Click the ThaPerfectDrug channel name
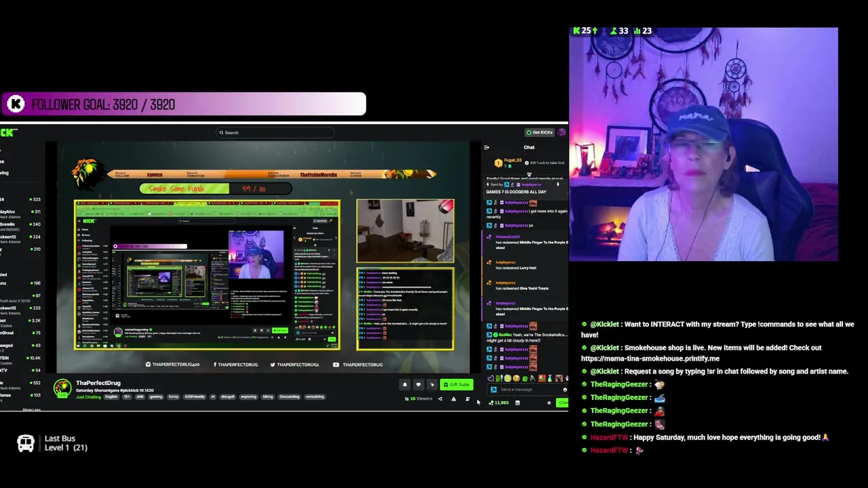868x488 pixels. pos(98,383)
